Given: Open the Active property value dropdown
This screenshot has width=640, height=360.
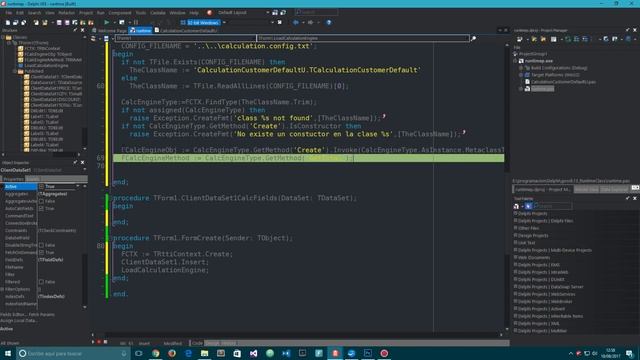Looking at the screenshot, I should (78, 187).
